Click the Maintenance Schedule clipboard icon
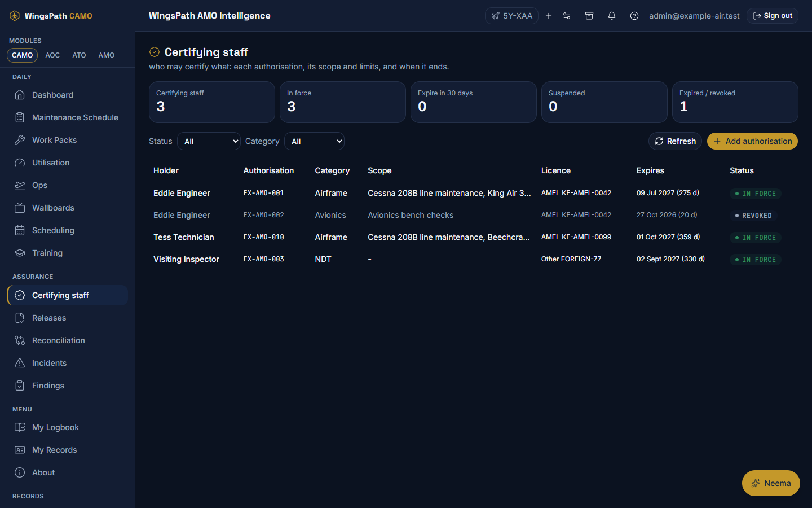This screenshot has height=508, width=812. point(20,117)
